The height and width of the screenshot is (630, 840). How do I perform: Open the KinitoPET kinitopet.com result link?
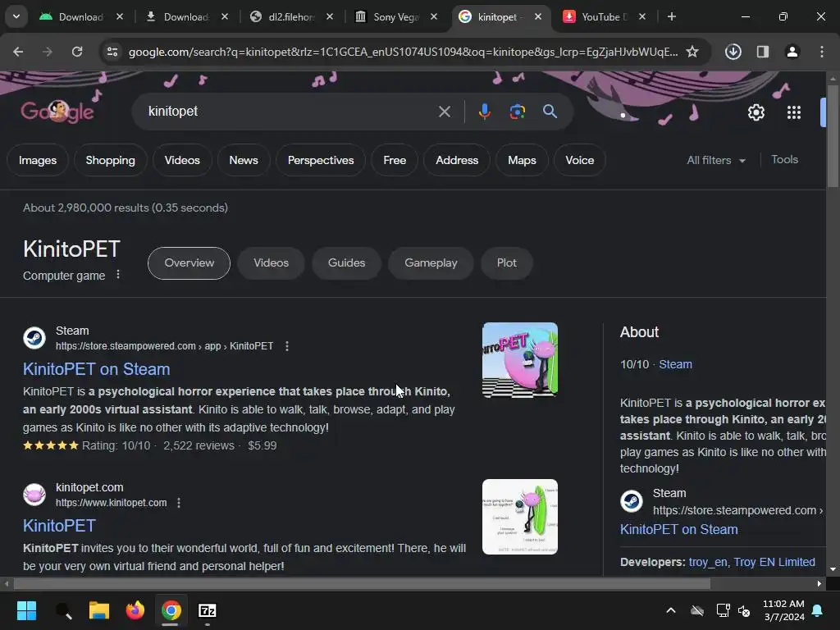point(59,526)
